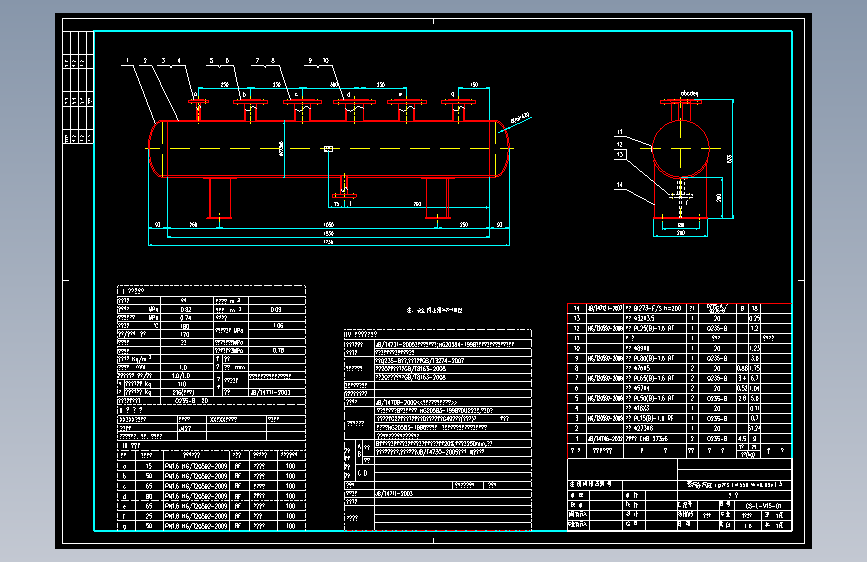867x562 pixels.
Task: Select weight 3.8 in parts row 9
Action: [755, 358]
